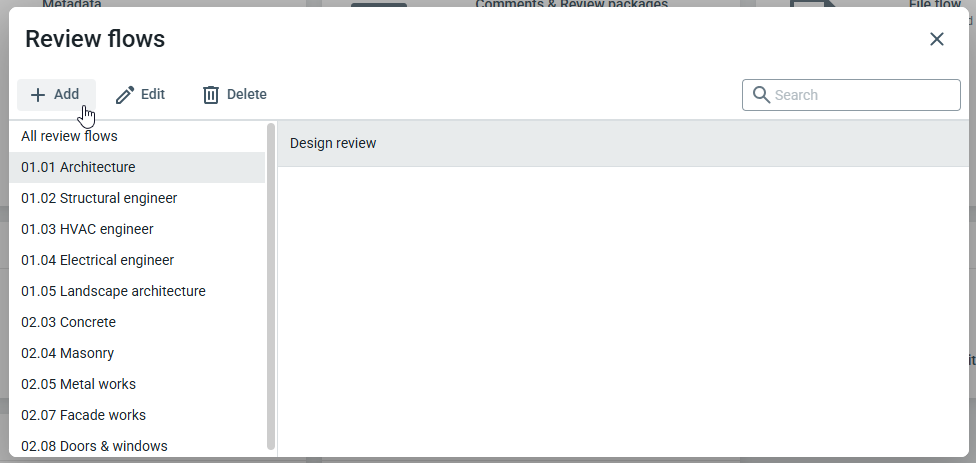Type in the Search input field

point(862,95)
